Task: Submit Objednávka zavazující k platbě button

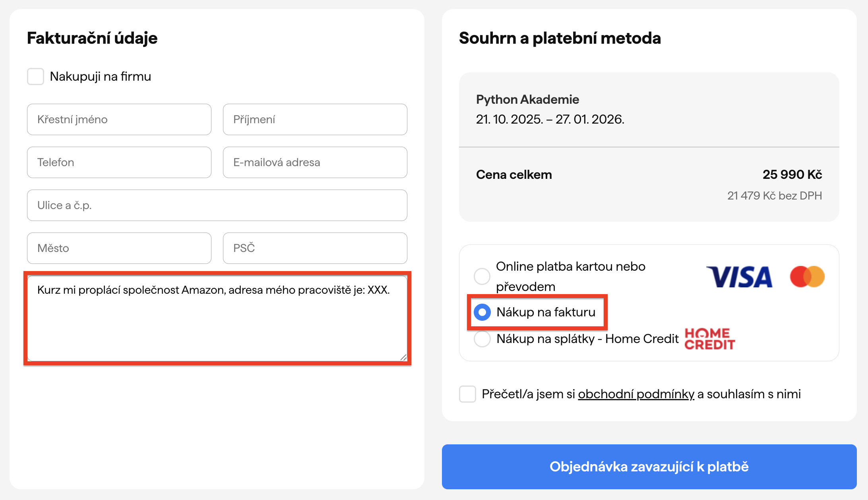Action: 649,467
